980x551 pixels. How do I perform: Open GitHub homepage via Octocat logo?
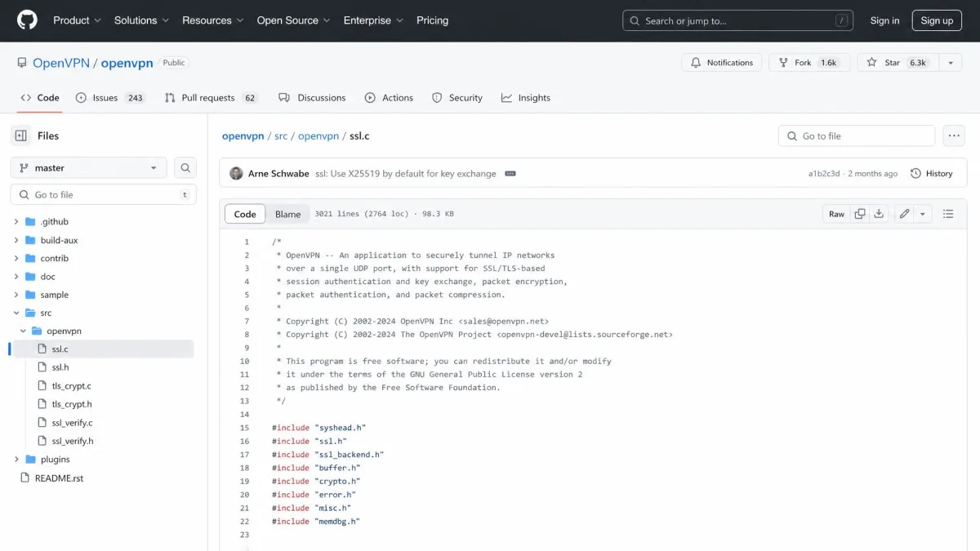coord(27,20)
